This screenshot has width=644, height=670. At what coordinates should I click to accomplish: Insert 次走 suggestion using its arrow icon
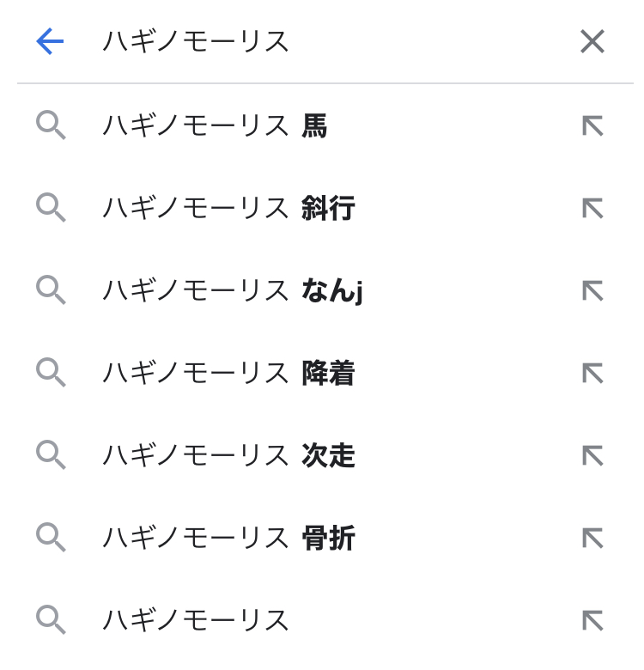[592, 456]
